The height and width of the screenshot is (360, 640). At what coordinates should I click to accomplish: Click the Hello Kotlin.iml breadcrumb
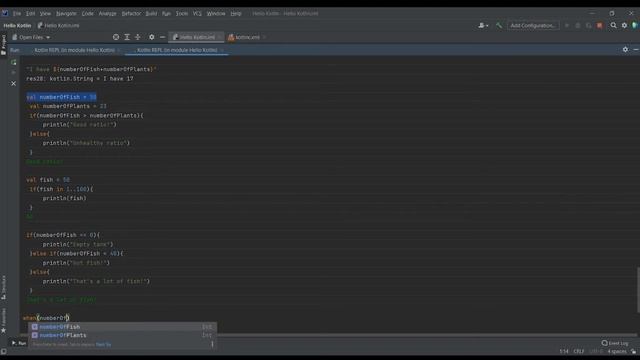pos(59,25)
